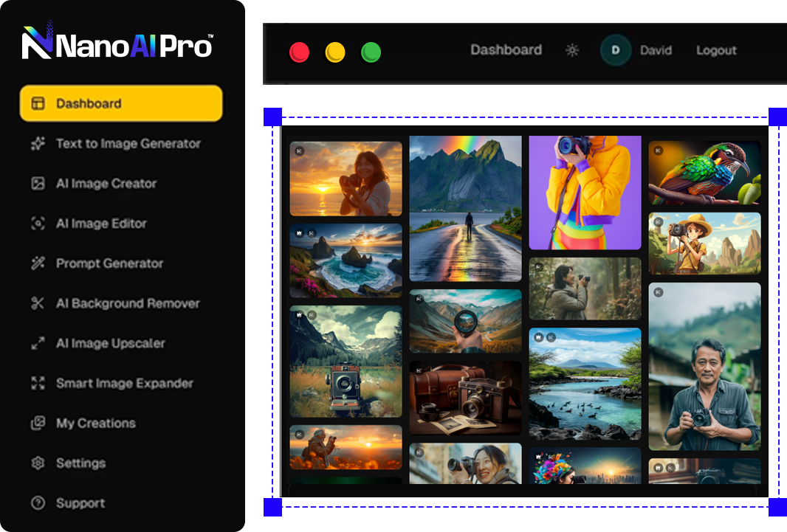The width and height of the screenshot is (787, 532).
Task: Click the Prompt Generator magic wand icon
Action: [38, 263]
